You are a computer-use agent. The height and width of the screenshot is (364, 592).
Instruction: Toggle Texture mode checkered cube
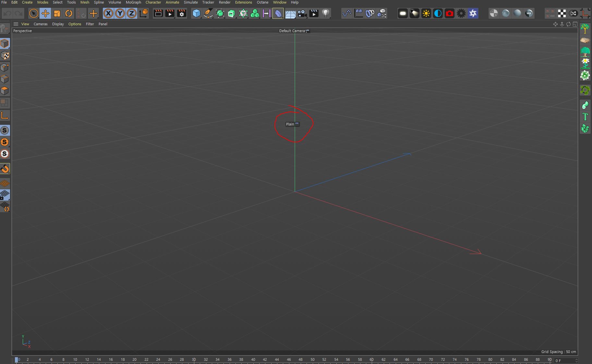point(5,55)
